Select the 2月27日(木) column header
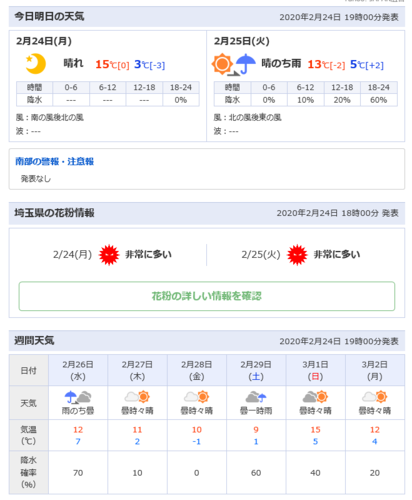Image resolution: width=412 pixels, height=500 pixels. point(137,370)
